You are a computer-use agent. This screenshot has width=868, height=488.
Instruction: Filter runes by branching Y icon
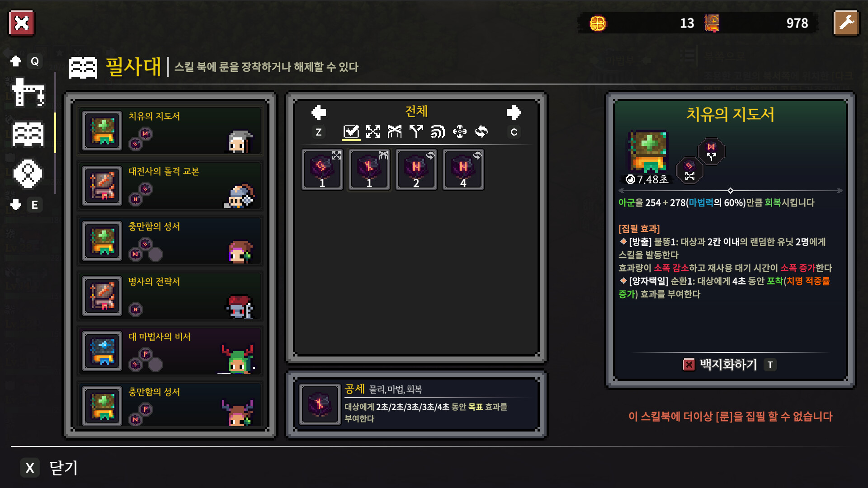pos(416,131)
